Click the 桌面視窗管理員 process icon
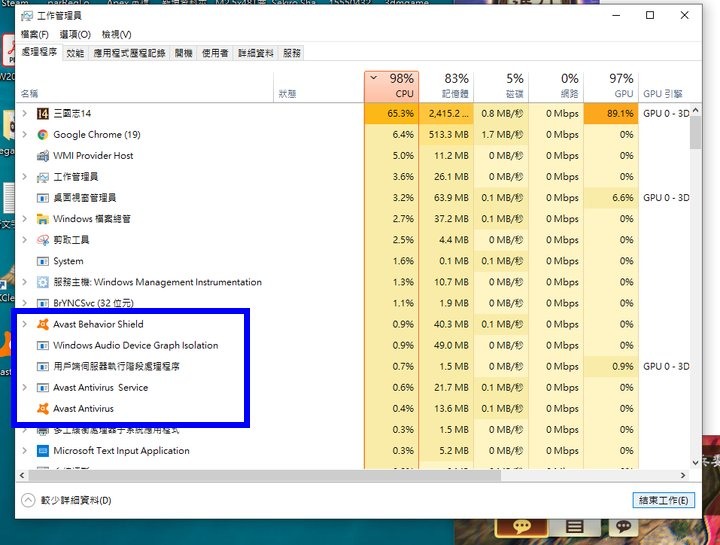The width and height of the screenshot is (720, 545). 43,198
